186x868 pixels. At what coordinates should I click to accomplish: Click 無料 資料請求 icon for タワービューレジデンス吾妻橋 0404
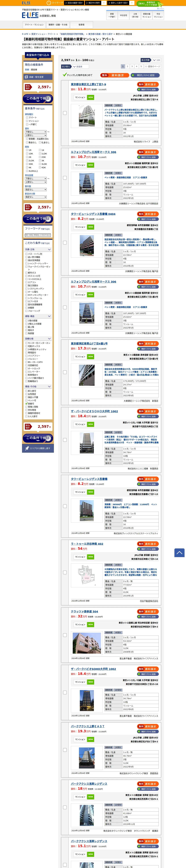click(148, 214)
